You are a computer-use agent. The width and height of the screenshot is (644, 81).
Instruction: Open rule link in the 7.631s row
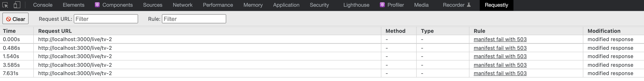[500, 73]
